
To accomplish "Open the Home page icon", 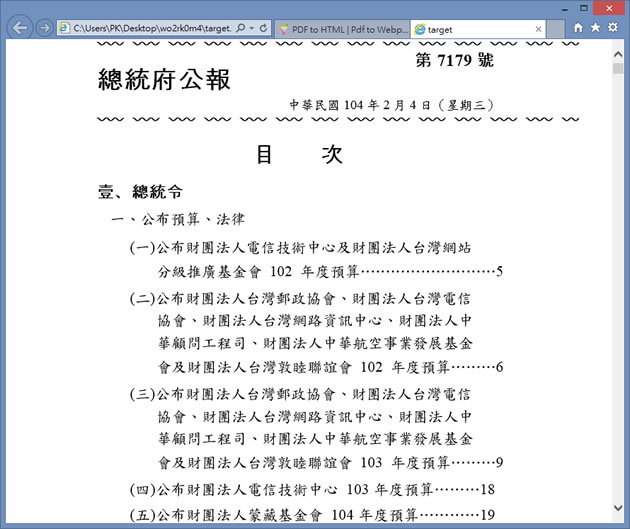I will 578,27.
